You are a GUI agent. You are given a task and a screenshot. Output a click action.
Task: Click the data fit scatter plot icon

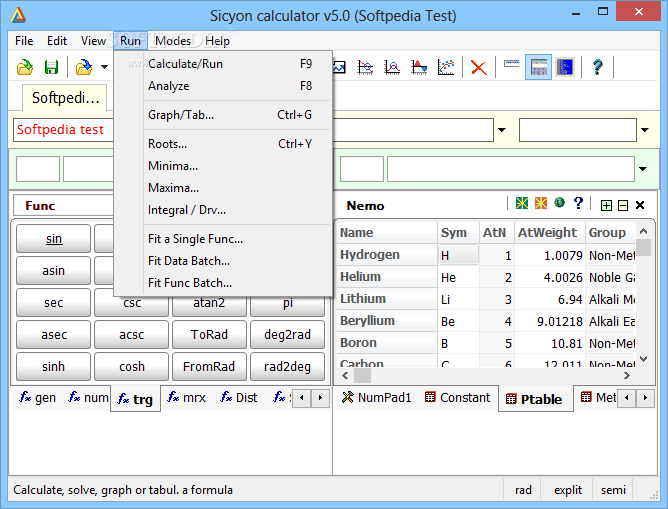(446, 67)
